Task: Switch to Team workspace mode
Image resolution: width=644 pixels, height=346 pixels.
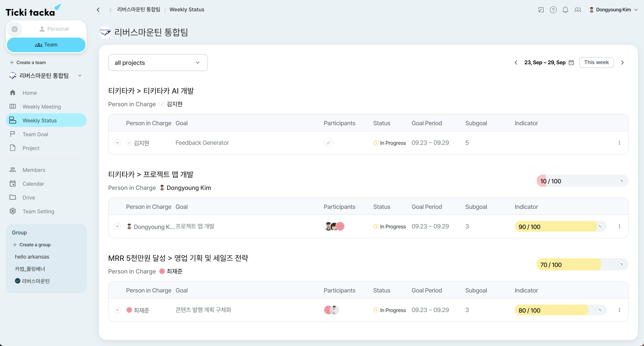Action: (46, 45)
